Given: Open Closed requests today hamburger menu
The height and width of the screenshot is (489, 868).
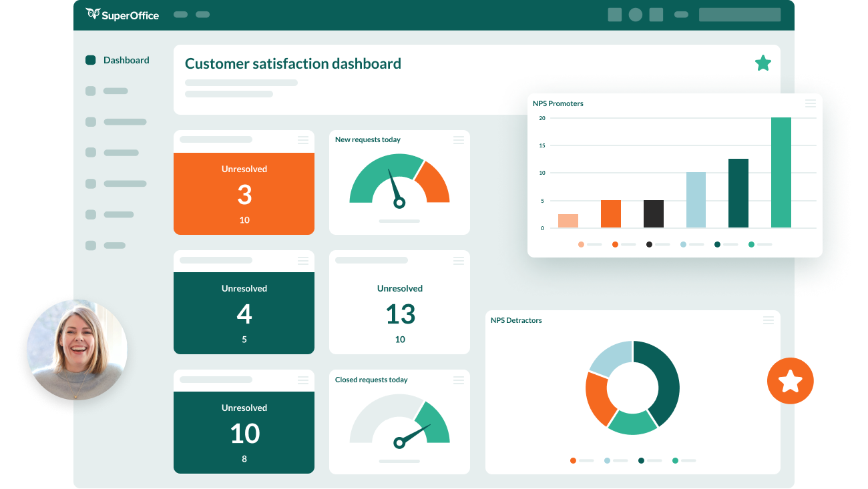Looking at the screenshot, I should coord(458,380).
